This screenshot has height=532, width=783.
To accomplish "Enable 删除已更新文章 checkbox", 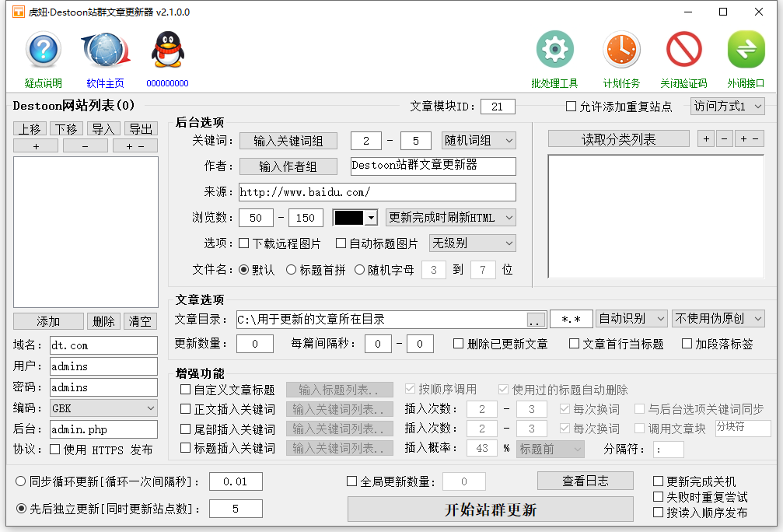I will point(458,344).
